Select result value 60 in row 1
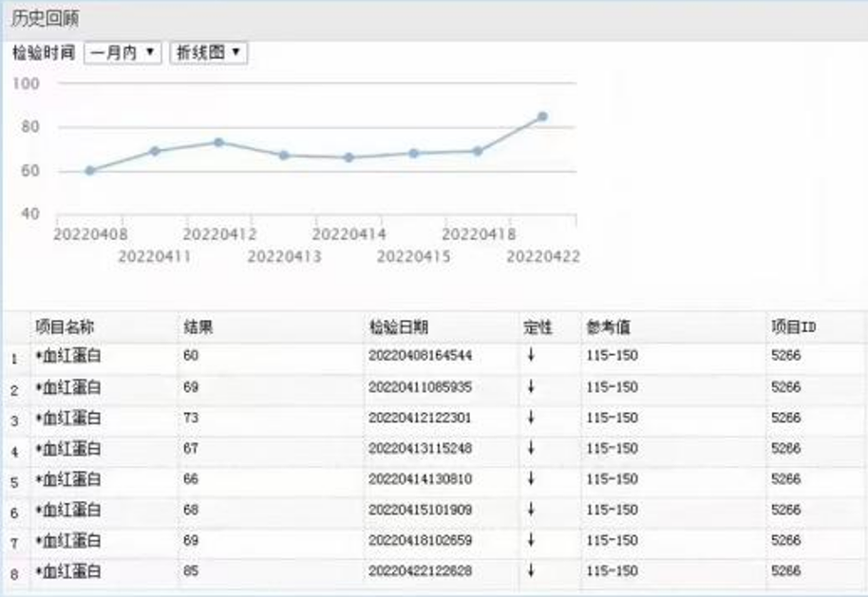The width and height of the screenshot is (868, 597). tap(191, 355)
